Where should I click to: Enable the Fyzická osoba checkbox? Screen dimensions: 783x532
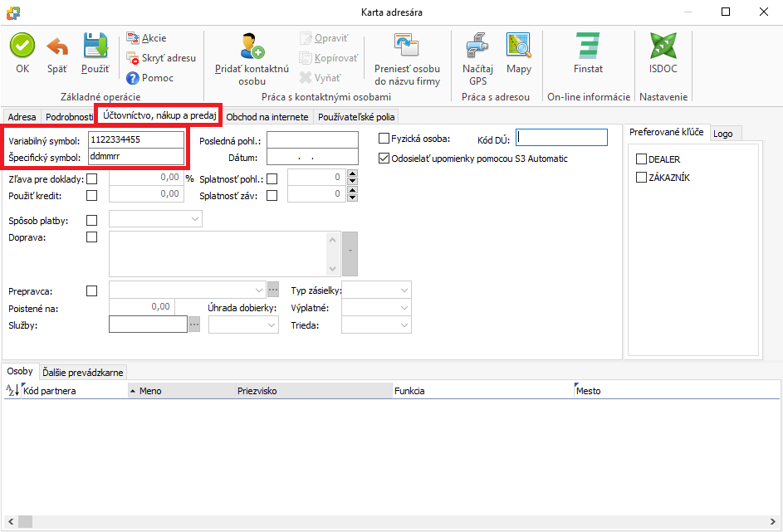[384, 139]
